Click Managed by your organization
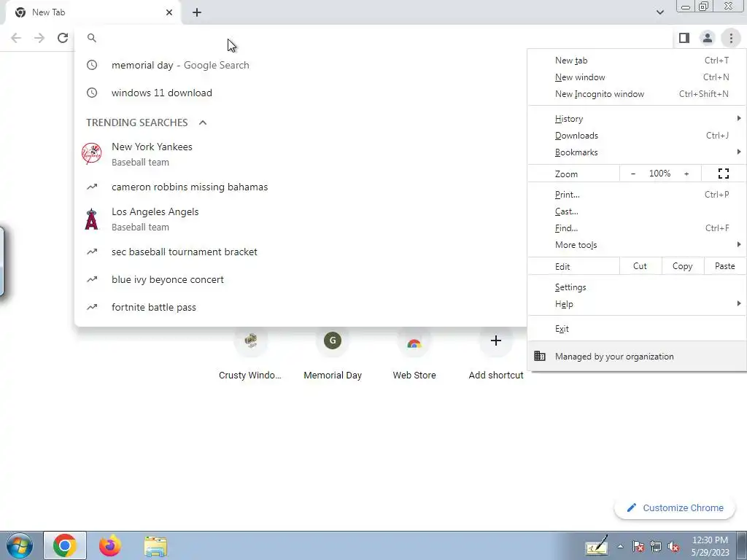The image size is (747, 560). (x=637, y=356)
